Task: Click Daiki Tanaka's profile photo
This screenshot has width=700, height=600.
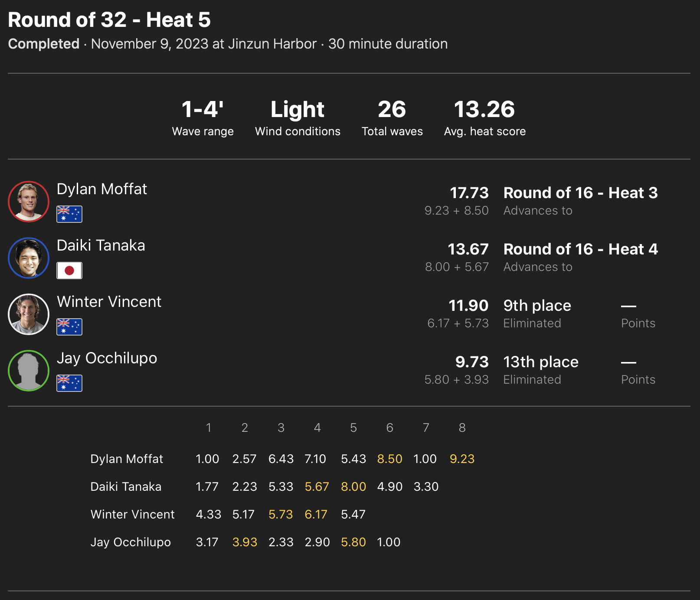Action: [x=29, y=258]
